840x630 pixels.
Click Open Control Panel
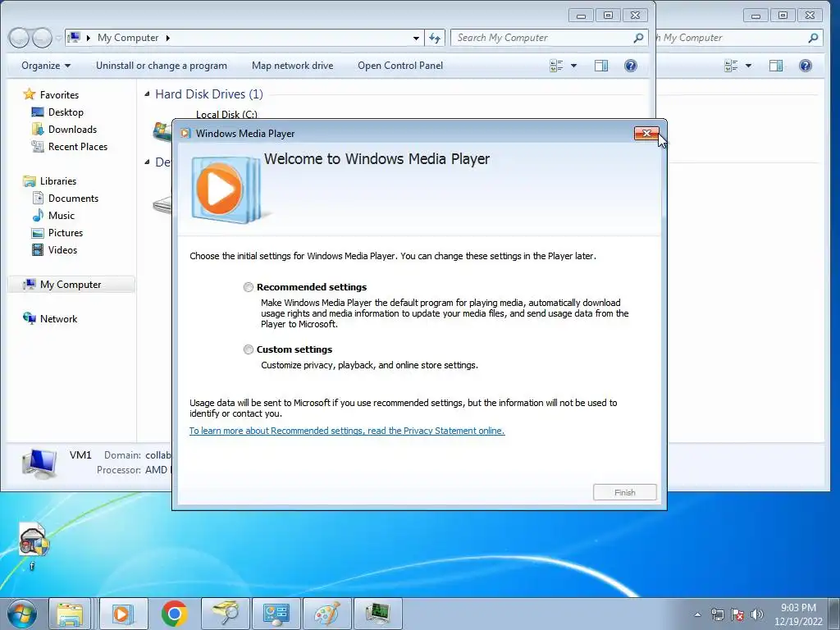(400, 66)
